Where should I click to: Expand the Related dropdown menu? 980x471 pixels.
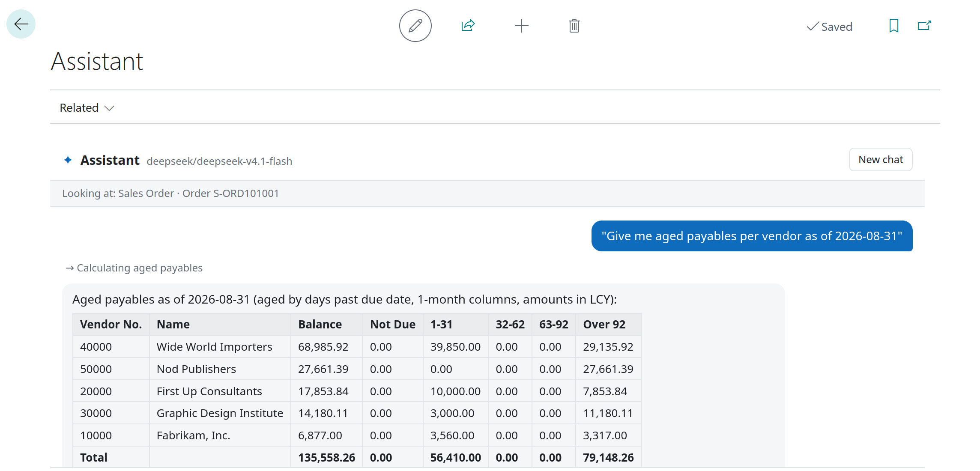pos(87,107)
